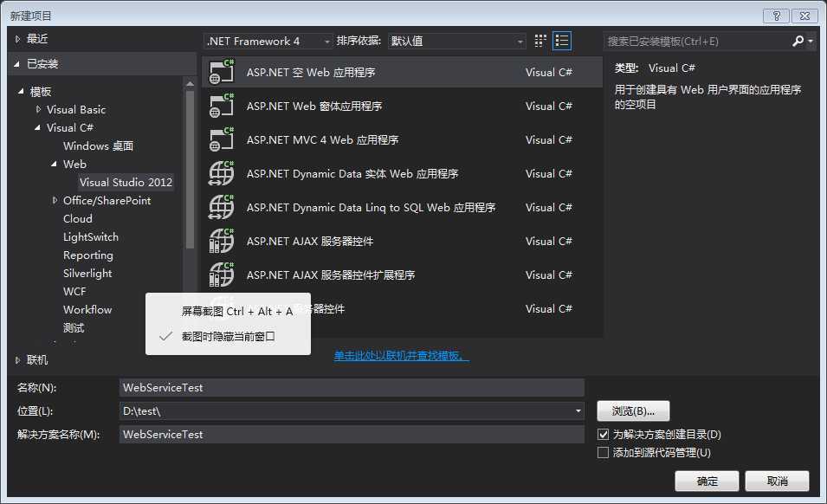
Task: Select ASP.NET Web 窗体应用程序 text
Action: 314,107
